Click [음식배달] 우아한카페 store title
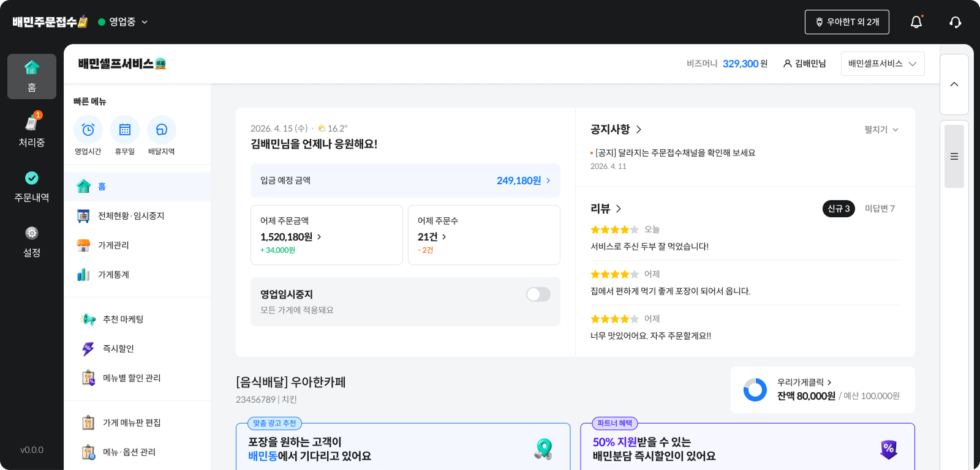Viewport: 980px width, 470px height. click(291, 382)
